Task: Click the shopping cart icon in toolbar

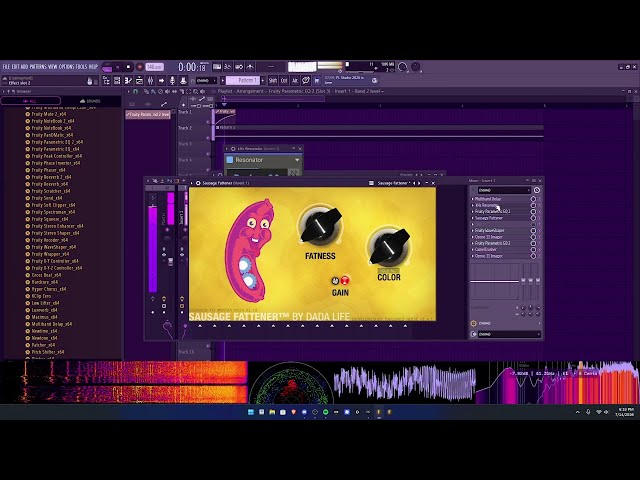Action: click(x=317, y=80)
